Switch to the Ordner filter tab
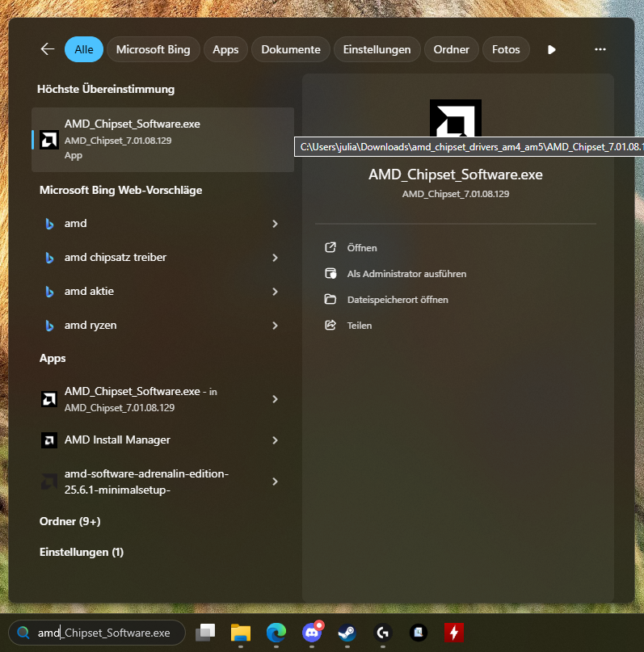The width and height of the screenshot is (644, 652). point(451,49)
